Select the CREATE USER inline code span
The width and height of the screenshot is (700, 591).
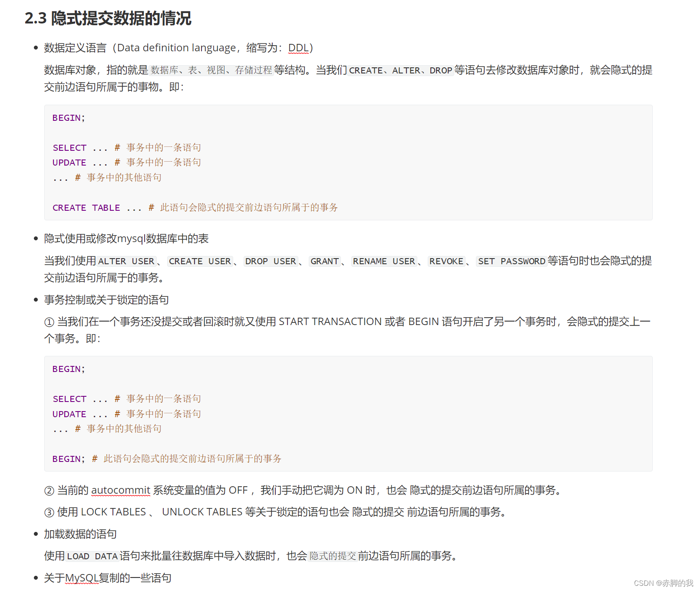200,261
